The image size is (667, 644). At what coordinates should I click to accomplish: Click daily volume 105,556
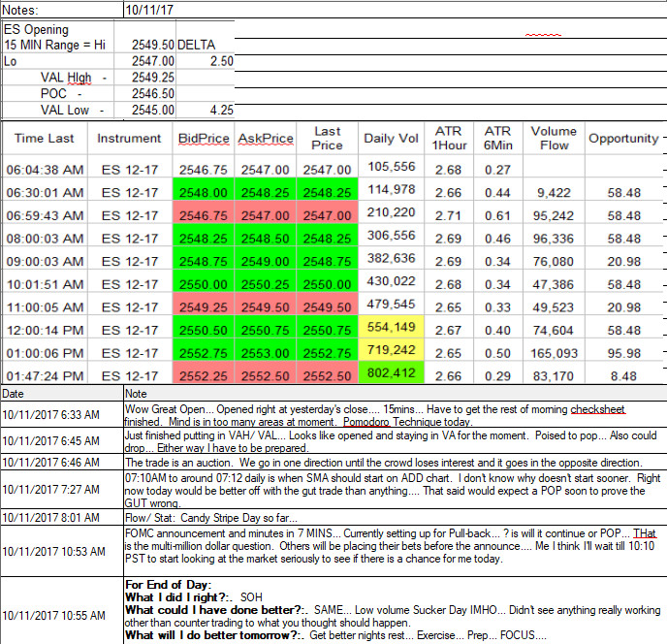tap(391, 167)
